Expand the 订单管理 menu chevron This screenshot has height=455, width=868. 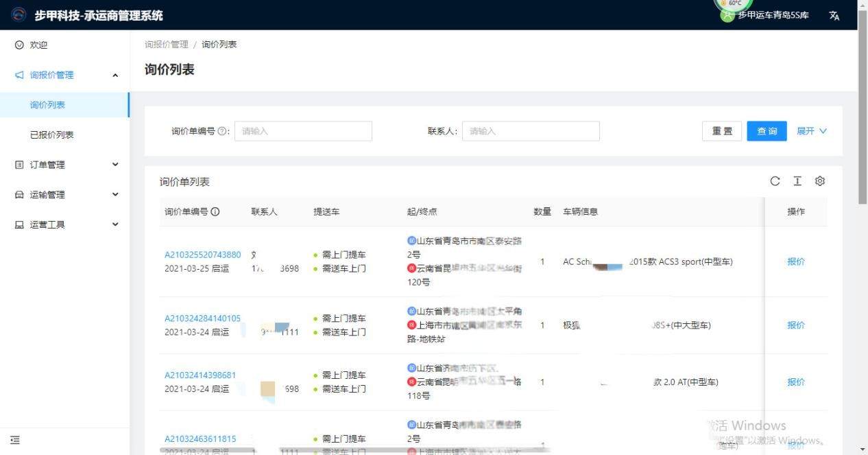coord(115,165)
